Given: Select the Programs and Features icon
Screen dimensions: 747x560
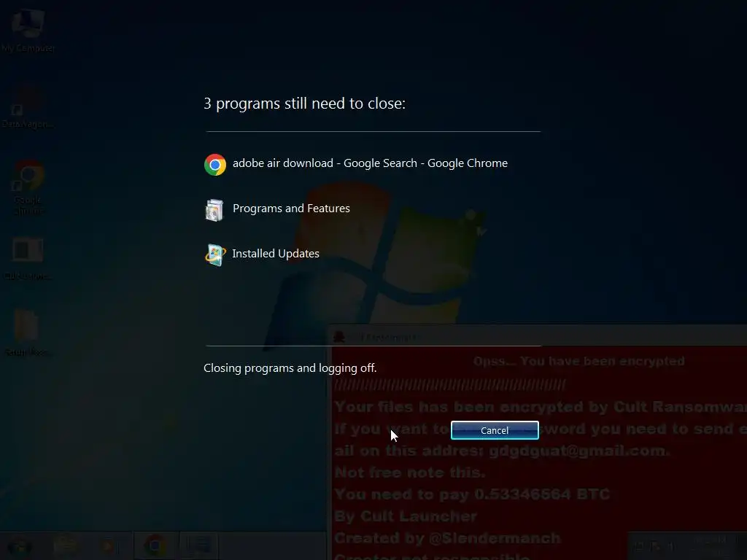Looking at the screenshot, I should (214, 210).
